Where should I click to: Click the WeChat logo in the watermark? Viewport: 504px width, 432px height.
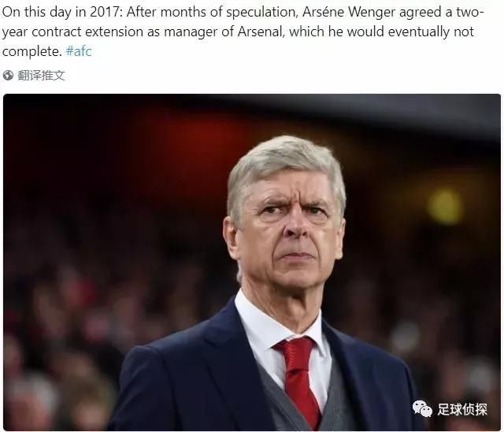pos(422,409)
